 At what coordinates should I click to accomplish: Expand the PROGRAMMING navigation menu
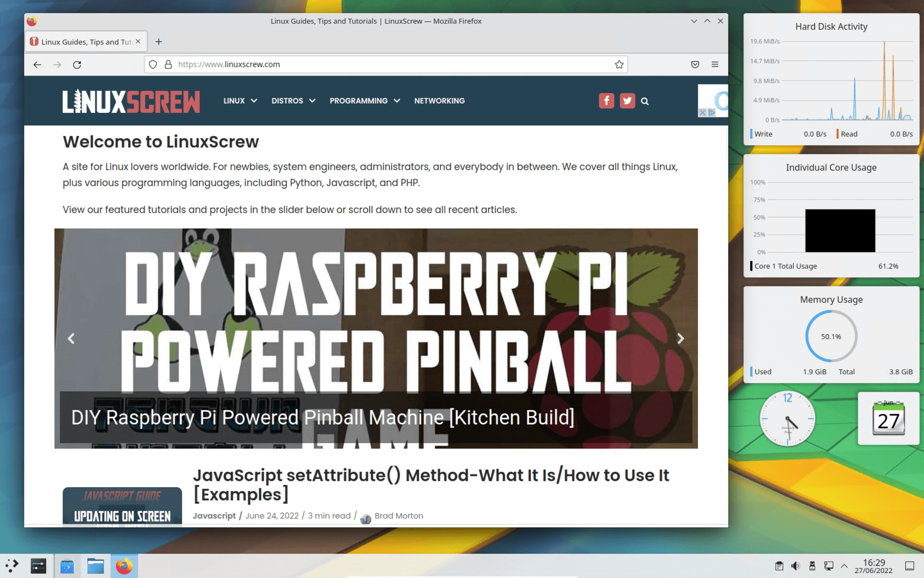(365, 101)
